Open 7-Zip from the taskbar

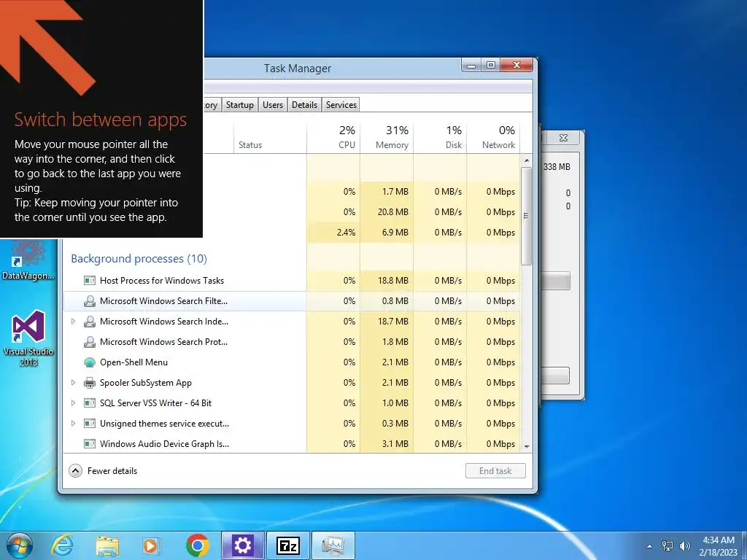pos(288,545)
